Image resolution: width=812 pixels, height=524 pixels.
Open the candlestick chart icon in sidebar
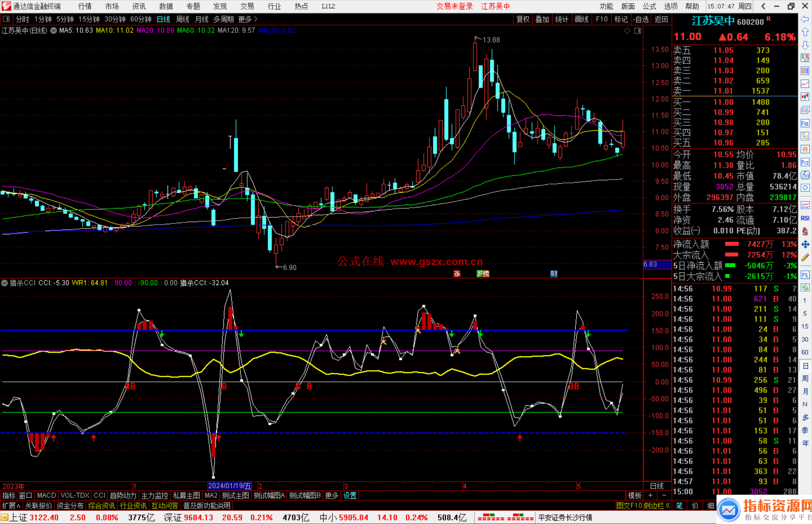coord(805,97)
